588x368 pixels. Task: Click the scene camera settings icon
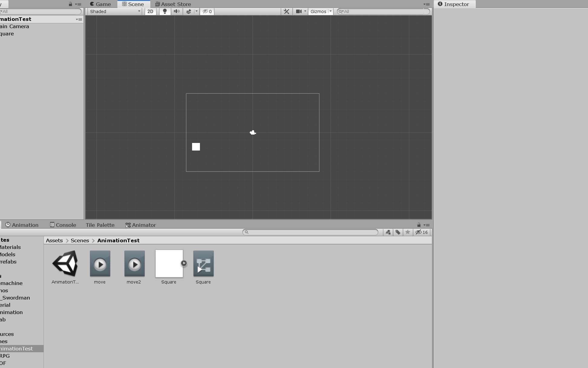click(x=299, y=12)
